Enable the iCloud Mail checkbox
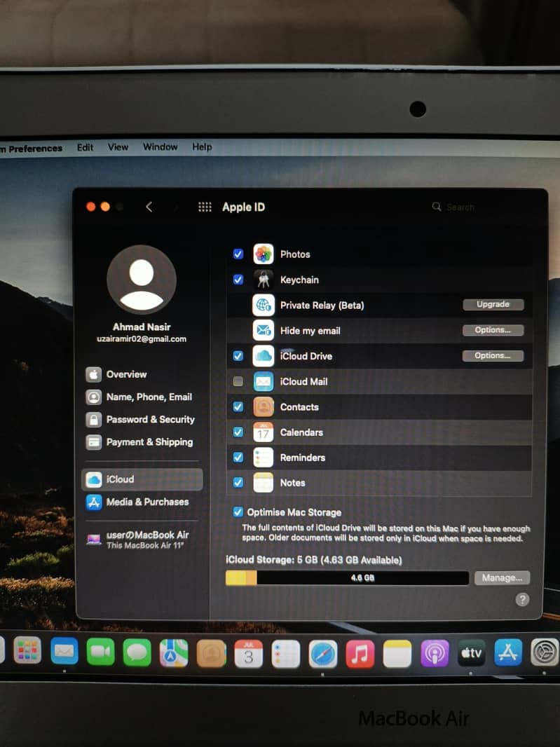The width and height of the screenshot is (560, 747). [x=238, y=381]
